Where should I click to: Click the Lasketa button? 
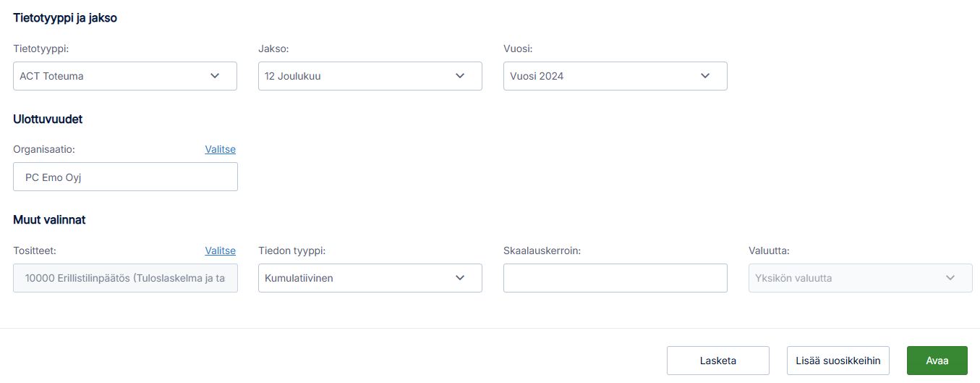[x=718, y=361]
